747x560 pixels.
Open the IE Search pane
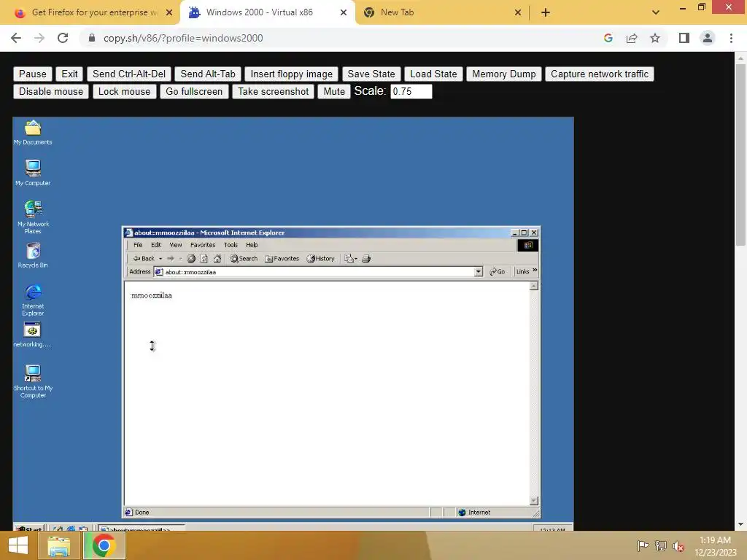click(244, 259)
